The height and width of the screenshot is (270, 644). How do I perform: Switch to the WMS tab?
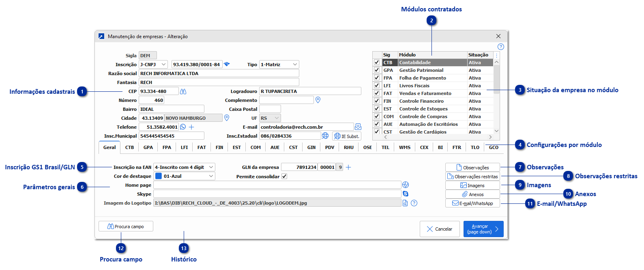(x=405, y=147)
